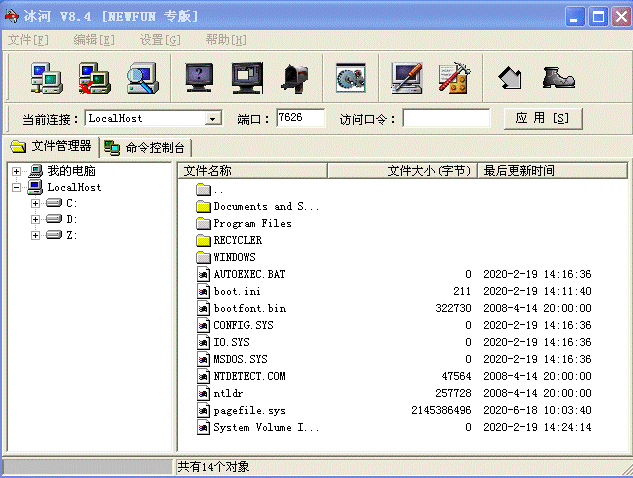Click the parent folder '..' icon
The height and width of the screenshot is (478, 633).
click(x=203, y=189)
